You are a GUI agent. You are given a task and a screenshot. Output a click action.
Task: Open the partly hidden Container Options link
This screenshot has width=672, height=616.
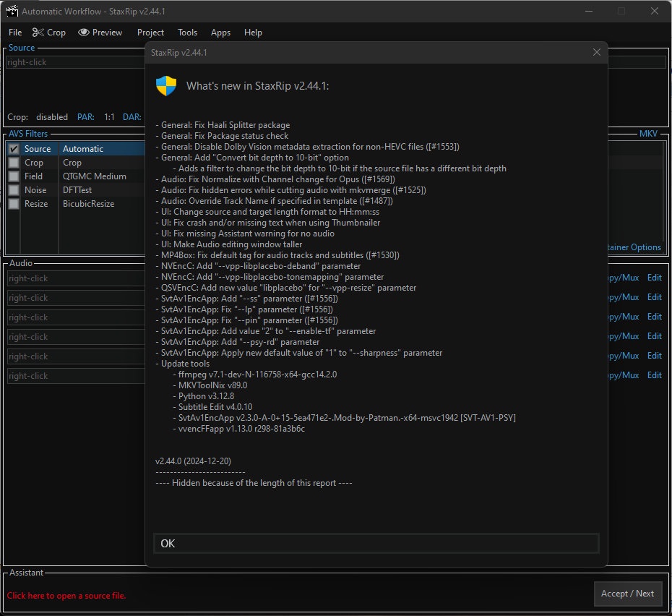click(x=634, y=247)
